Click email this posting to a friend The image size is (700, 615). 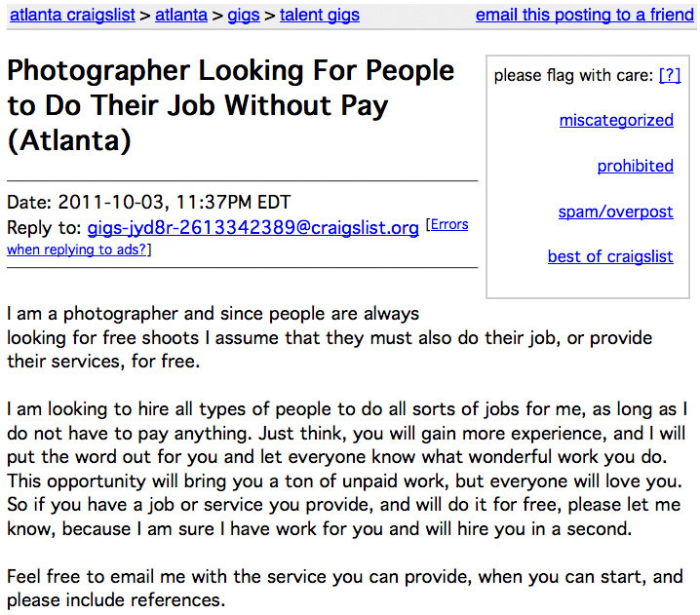coord(584,15)
